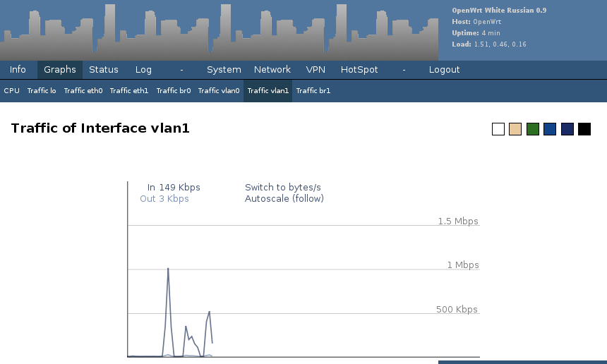Select the tan color theme swatch

pyautogui.click(x=515, y=129)
